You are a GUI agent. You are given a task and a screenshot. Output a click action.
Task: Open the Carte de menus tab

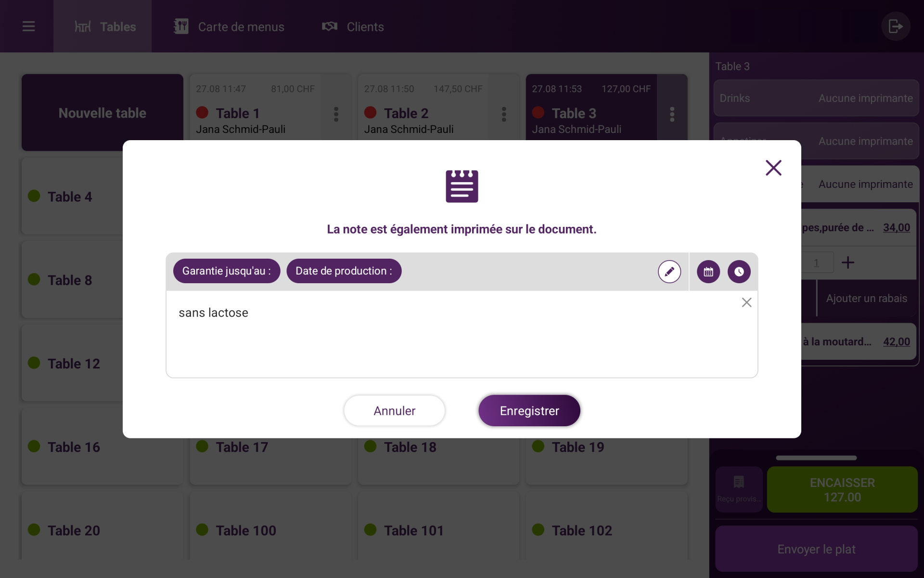(229, 26)
